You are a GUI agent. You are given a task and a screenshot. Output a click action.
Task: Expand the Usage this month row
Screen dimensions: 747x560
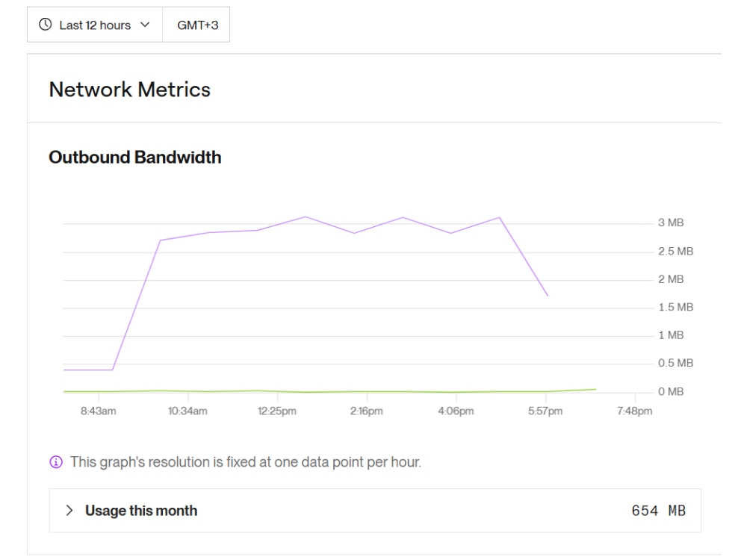[x=375, y=511]
